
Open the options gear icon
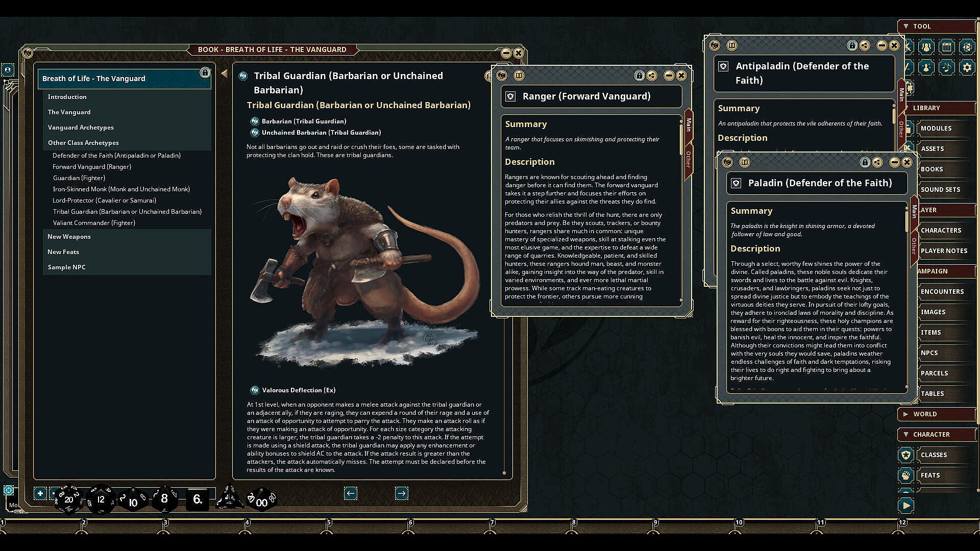[967, 67]
